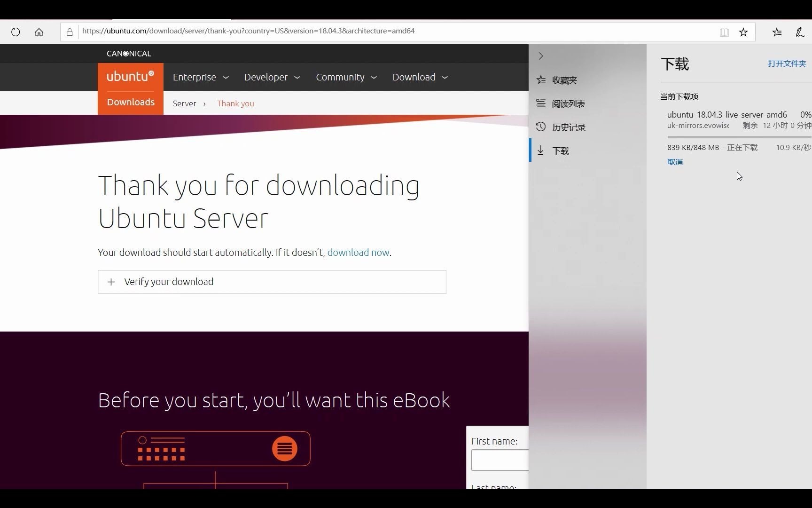The height and width of the screenshot is (508, 812).
Task: Click the First name input field
Action: [x=500, y=460]
